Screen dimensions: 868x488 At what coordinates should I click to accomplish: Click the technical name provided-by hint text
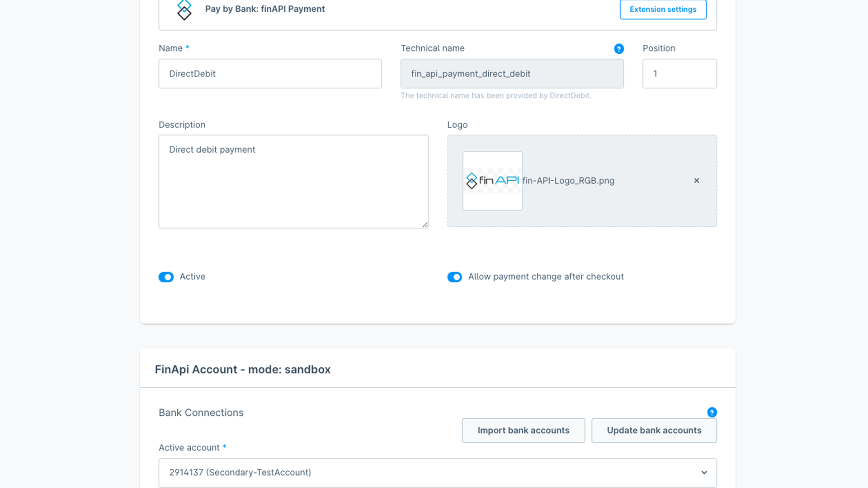pyautogui.click(x=496, y=96)
